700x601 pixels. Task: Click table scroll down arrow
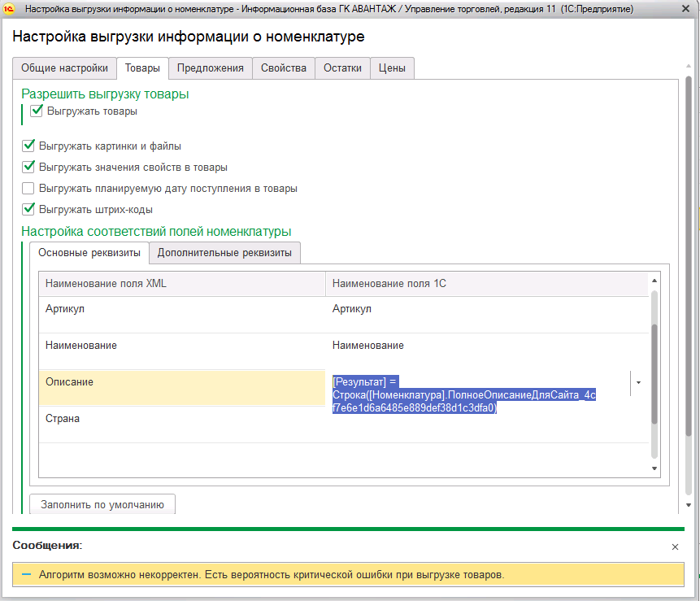pos(654,468)
